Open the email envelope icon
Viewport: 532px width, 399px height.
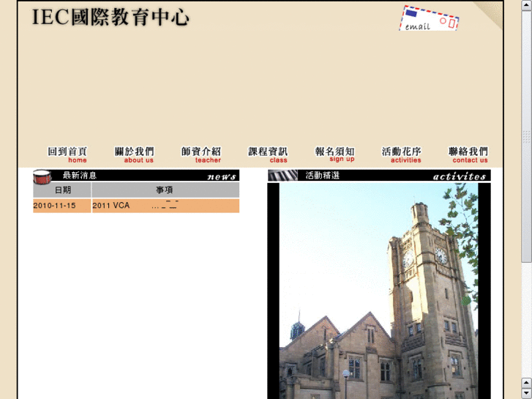pyautogui.click(x=429, y=19)
